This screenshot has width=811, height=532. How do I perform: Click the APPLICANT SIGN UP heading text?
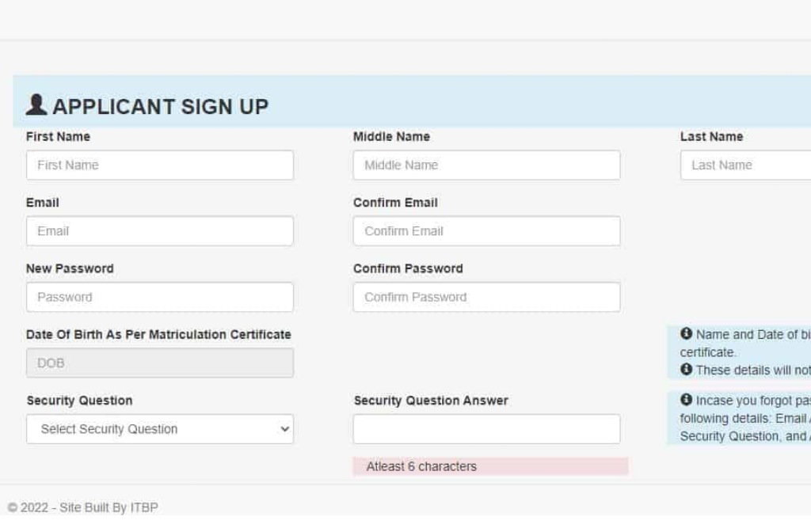160,107
